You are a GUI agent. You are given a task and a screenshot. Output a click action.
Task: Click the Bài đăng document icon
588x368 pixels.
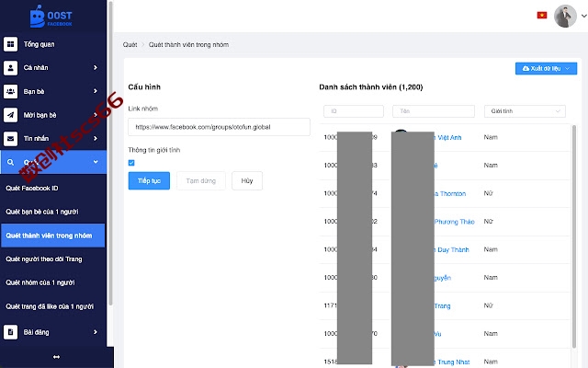pyautogui.click(x=10, y=332)
